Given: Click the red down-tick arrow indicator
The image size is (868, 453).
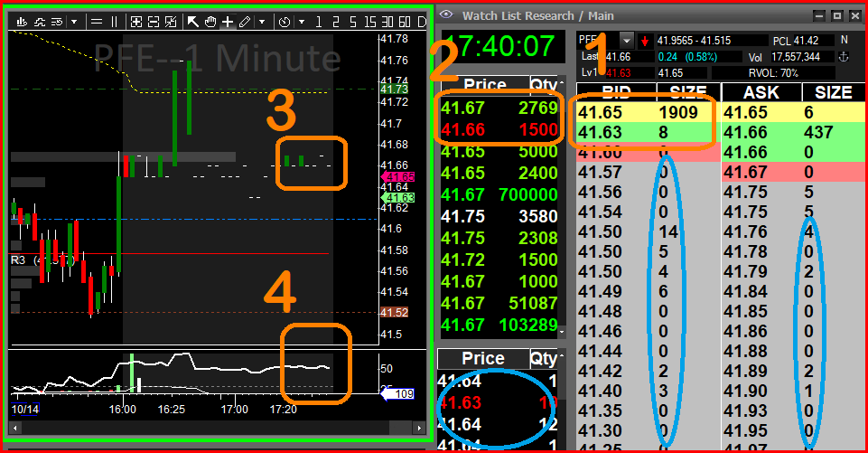Looking at the screenshot, I should tap(644, 41).
